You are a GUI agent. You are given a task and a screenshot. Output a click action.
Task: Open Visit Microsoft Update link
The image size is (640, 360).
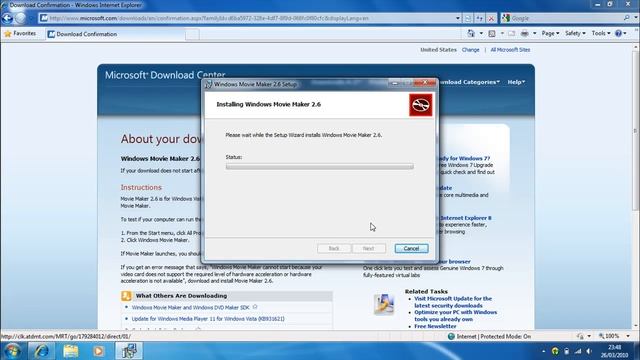[x=453, y=302]
